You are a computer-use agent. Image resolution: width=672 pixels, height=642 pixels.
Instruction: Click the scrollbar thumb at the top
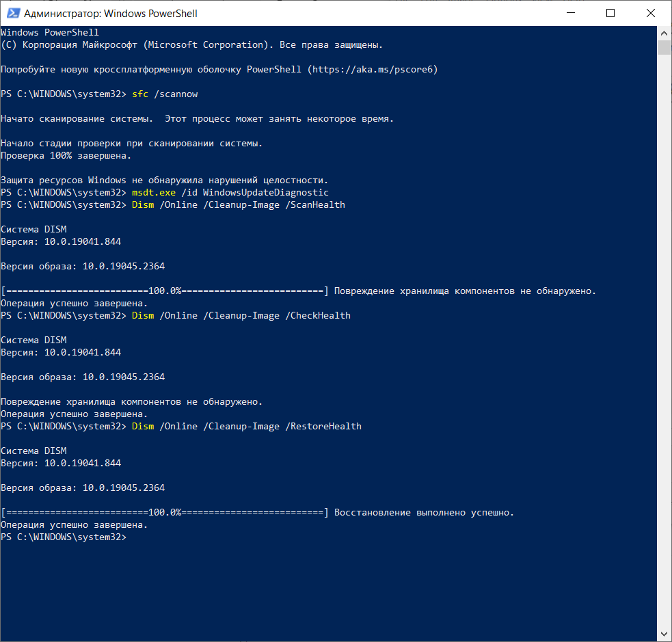coord(662,46)
